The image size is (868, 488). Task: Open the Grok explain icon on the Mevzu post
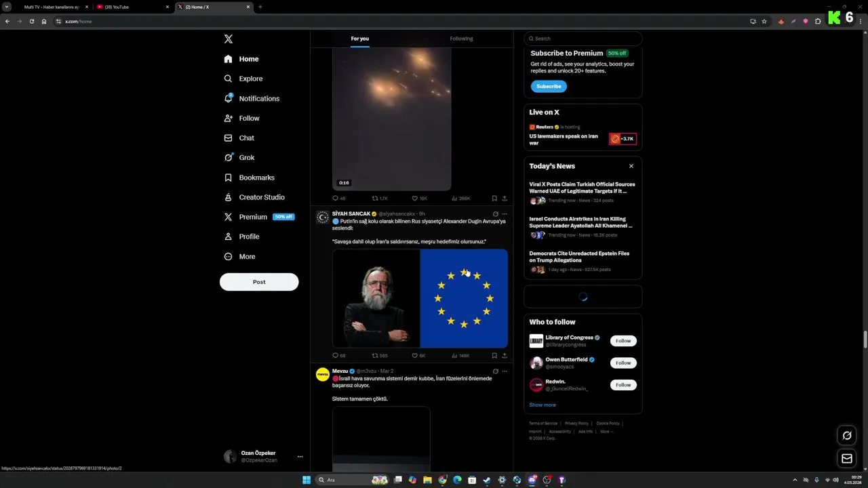[495, 371]
